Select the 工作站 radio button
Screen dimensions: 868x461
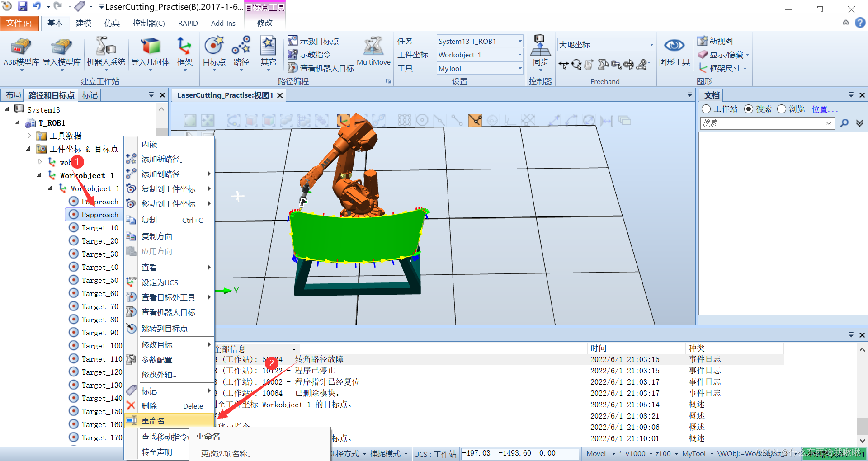(x=706, y=109)
